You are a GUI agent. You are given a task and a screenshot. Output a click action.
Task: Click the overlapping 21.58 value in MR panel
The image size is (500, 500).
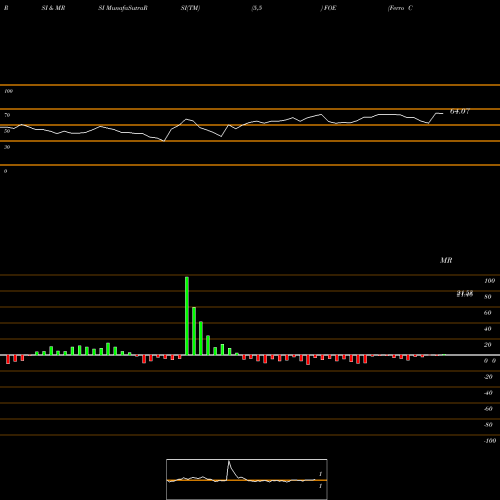point(465,294)
